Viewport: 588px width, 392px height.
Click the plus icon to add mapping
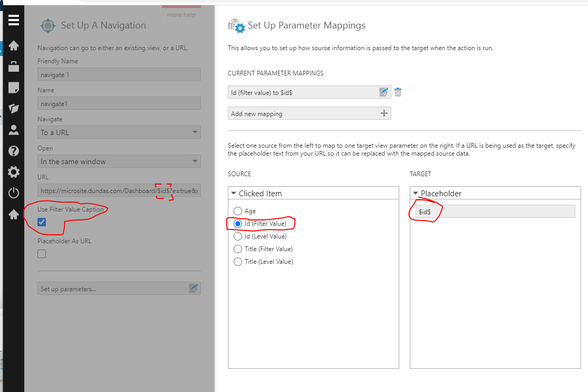pos(384,113)
